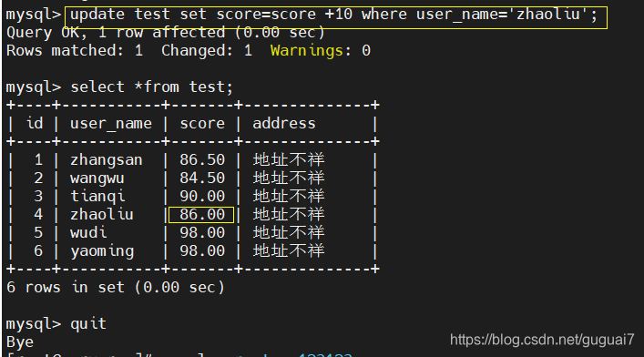Click the 'quit' command text
Screen dimensions: 644x357
[x=88, y=324]
